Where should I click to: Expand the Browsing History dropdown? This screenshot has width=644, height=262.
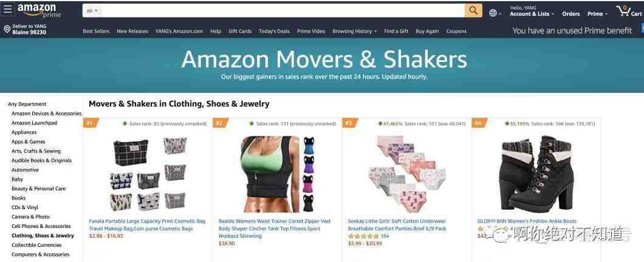coord(354,31)
